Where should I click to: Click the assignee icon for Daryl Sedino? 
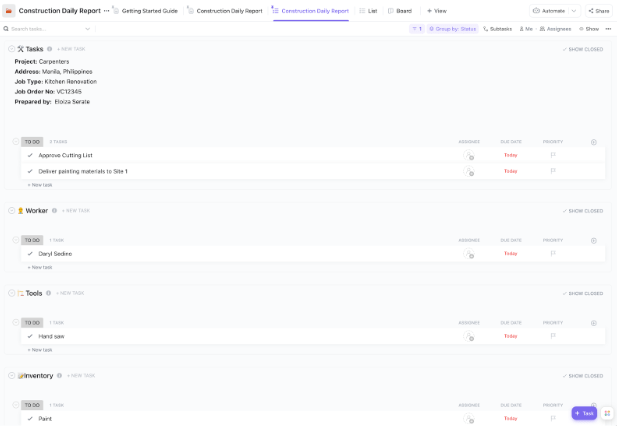click(x=469, y=254)
